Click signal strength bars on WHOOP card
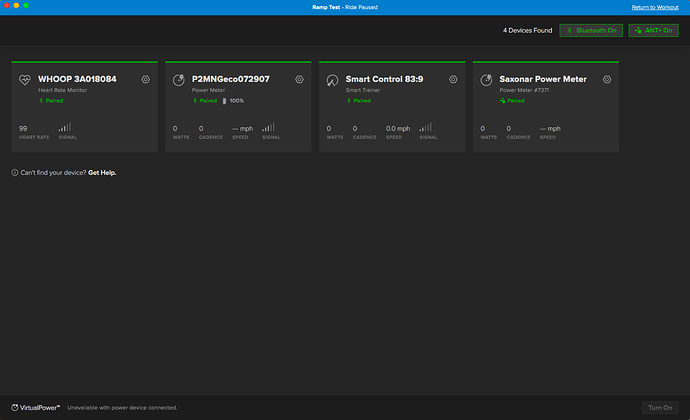This screenshot has width=690, height=420. tap(65, 127)
